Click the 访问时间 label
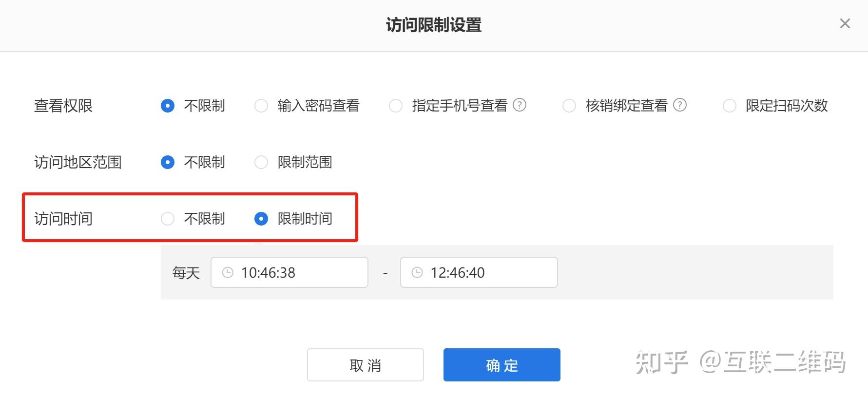The image size is (868, 397). point(63,219)
